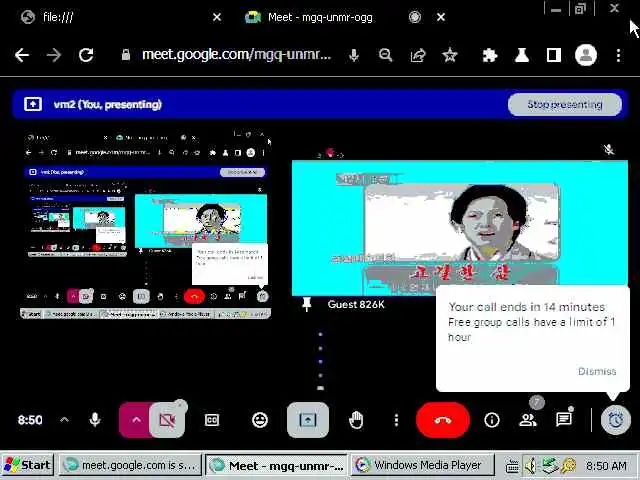Click your presentation preview thumbnail
The image size is (640, 480).
145,224
